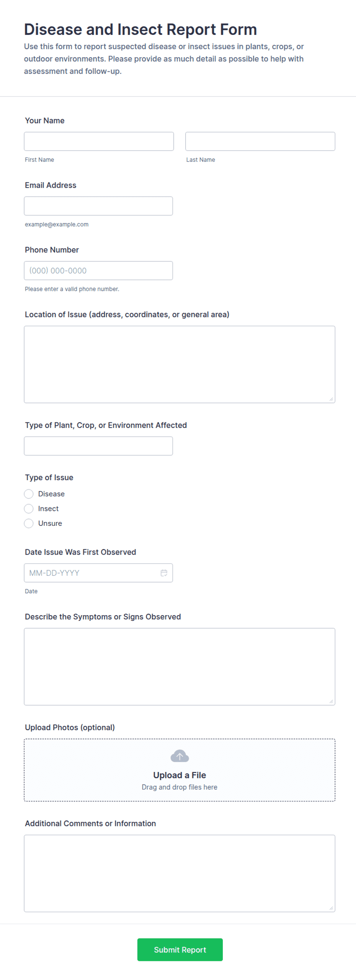
Task: Focus the Last Name input field
Action: [260, 141]
